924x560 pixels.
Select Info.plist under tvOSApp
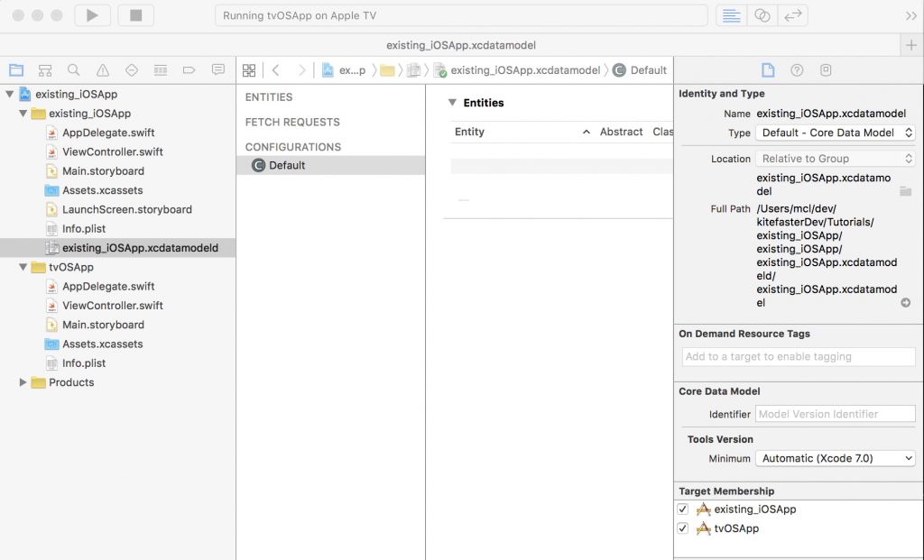pyautogui.click(x=84, y=363)
